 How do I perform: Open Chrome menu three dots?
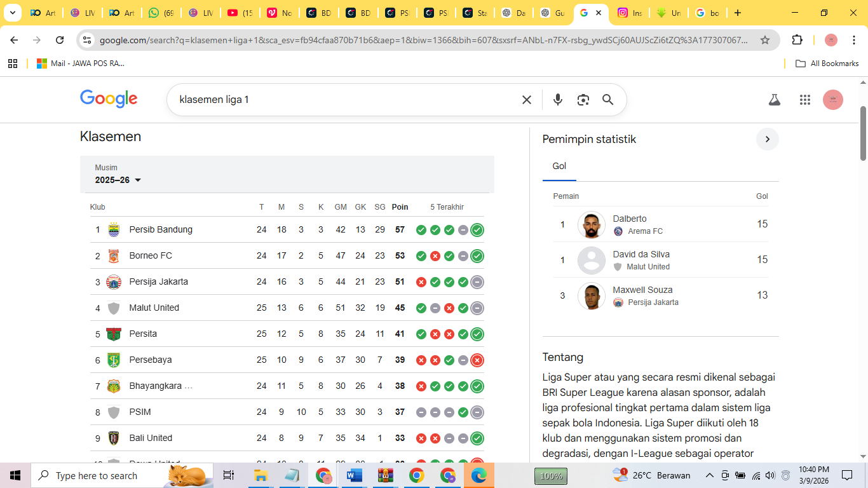pyautogui.click(x=854, y=40)
